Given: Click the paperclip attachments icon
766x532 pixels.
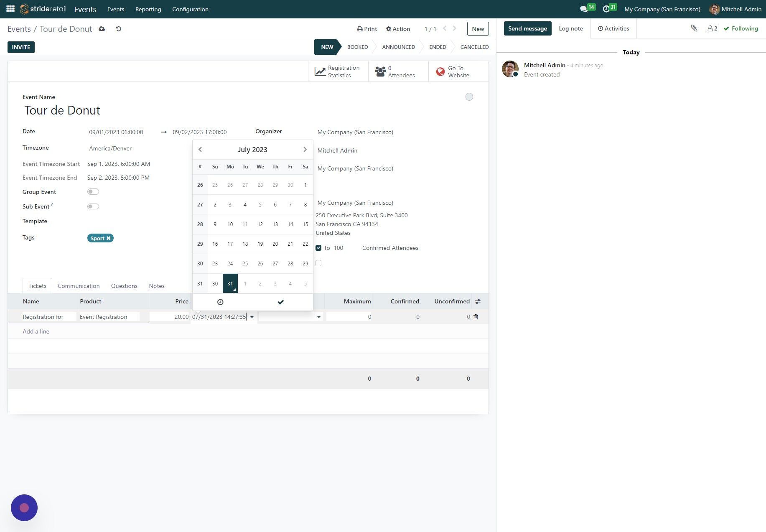Looking at the screenshot, I should (694, 28).
